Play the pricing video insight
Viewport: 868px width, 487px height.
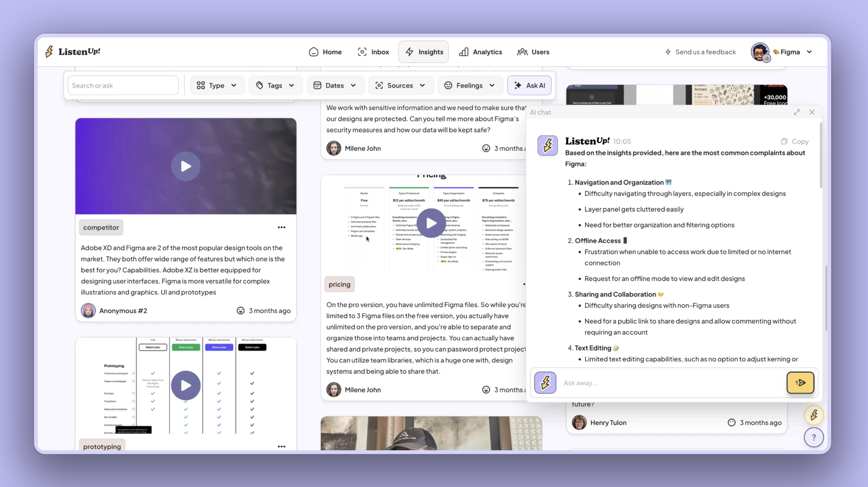(431, 223)
